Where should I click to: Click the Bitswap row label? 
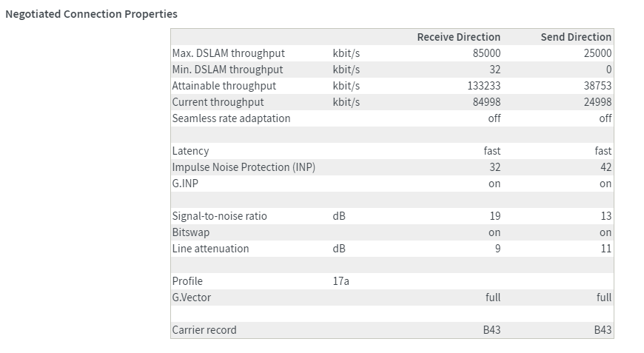pos(190,232)
